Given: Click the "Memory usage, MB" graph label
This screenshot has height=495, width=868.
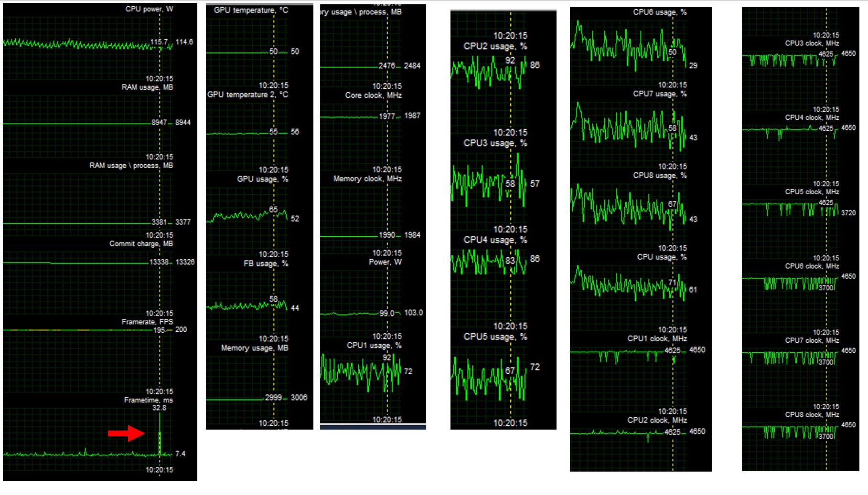Looking at the screenshot, I should coord(255,348).
